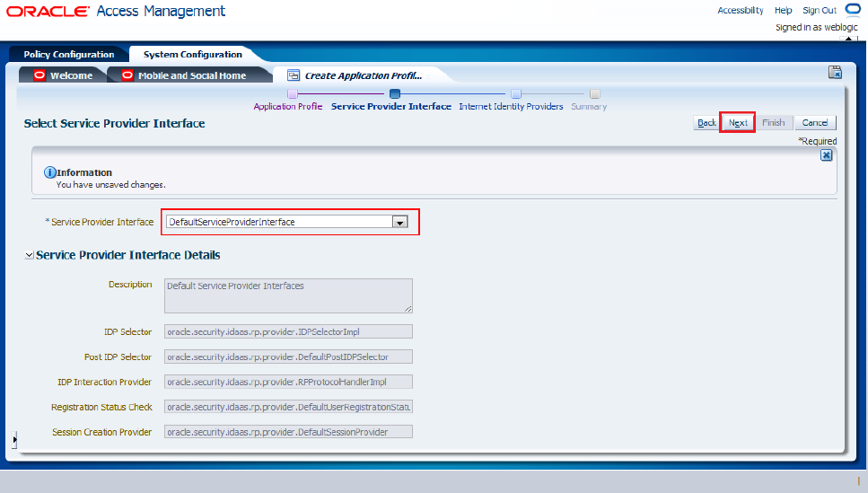Click the Sign Out link
Viewport: 868px width, 493px height.
pyautogui.click(x=820, y=10)
